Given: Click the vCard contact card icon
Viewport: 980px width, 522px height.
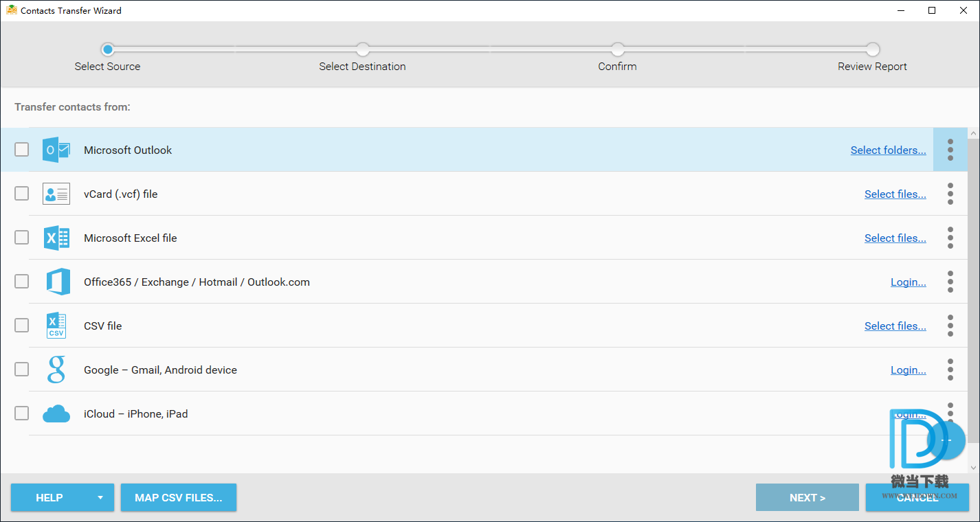Looking at the screenshot, I should click(56, 194).
